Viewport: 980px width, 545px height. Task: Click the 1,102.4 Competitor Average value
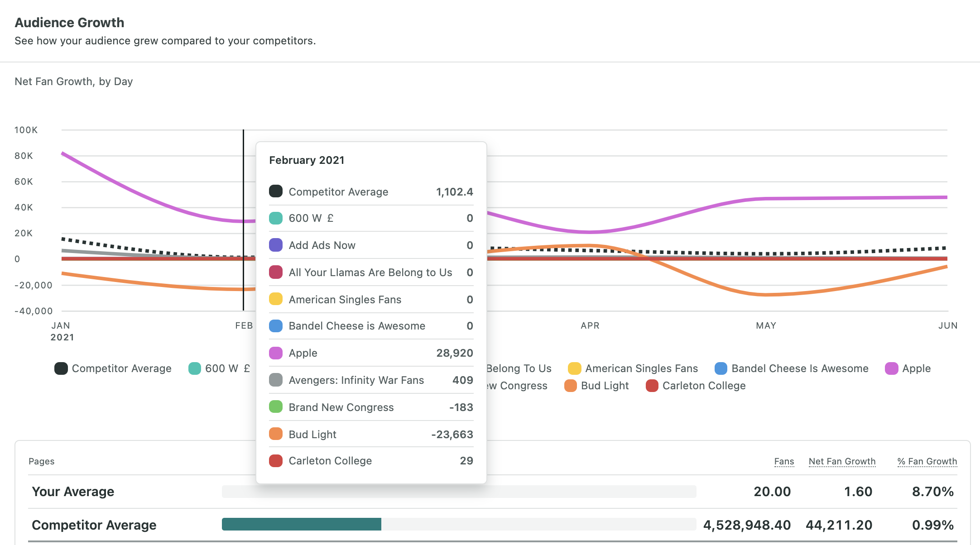(x=454, y=192)
